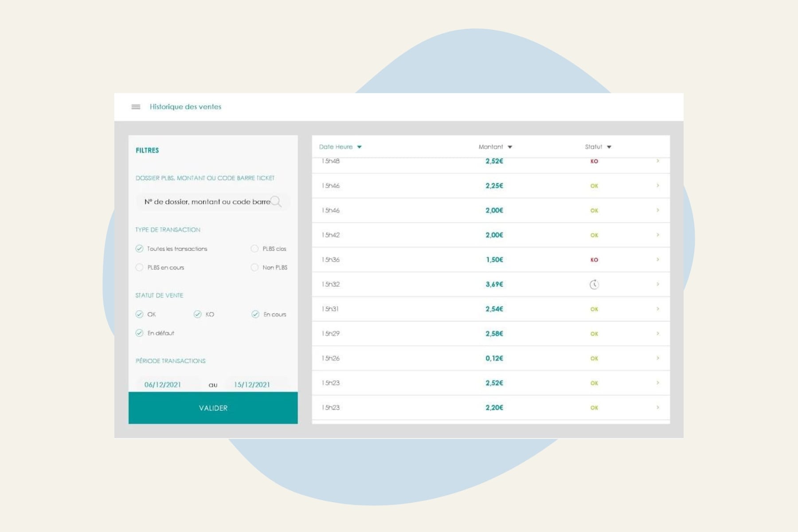Image resolution: width=798 pixels, height=532 pixels.
Task: Click the Historique des ventes title
Action: click(185, 107)
